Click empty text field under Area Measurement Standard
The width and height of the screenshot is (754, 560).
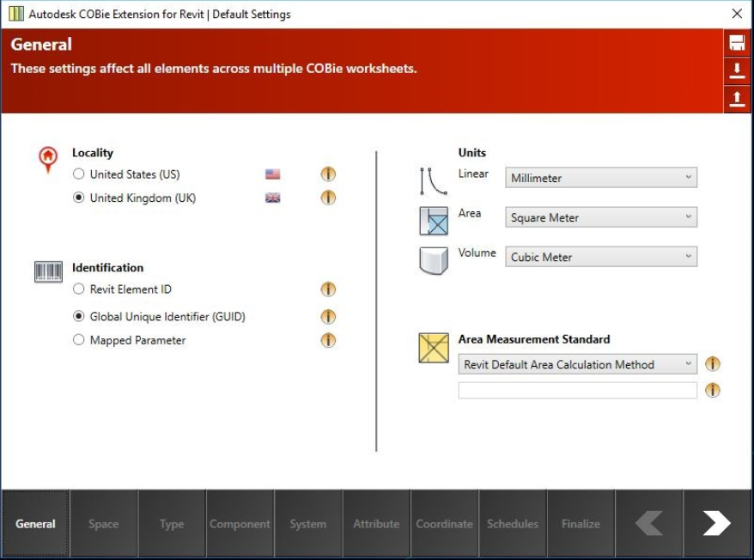tap(577, 391)
